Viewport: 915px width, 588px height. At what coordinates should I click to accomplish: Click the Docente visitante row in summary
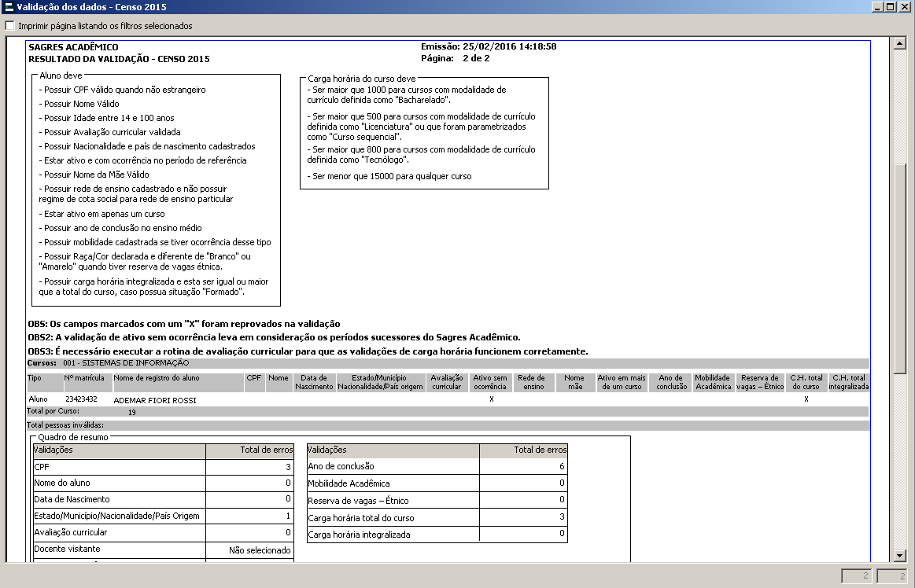(x=118, y=549)
